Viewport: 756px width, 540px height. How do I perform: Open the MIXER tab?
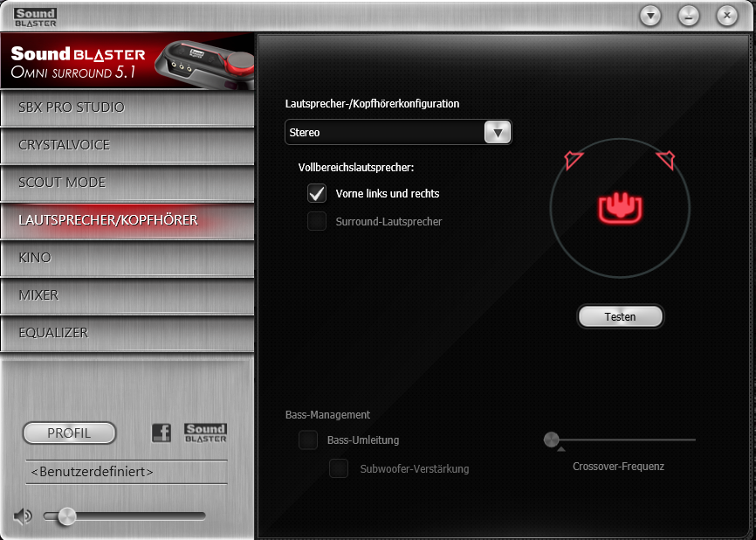click(x=127, y=295)
